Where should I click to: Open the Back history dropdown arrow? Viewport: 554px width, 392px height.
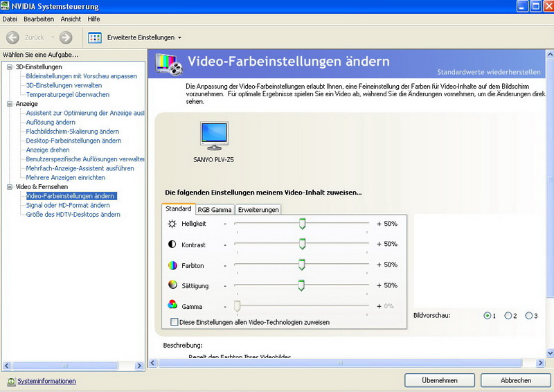pyautogui.click(x=53, y=37)
